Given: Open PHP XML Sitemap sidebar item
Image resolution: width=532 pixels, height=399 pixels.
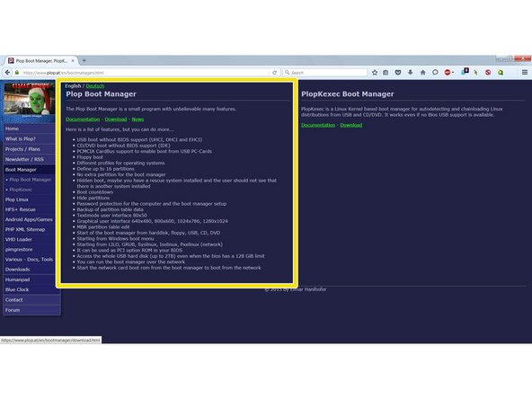Looking at the screenshot, I should (29, 229).
